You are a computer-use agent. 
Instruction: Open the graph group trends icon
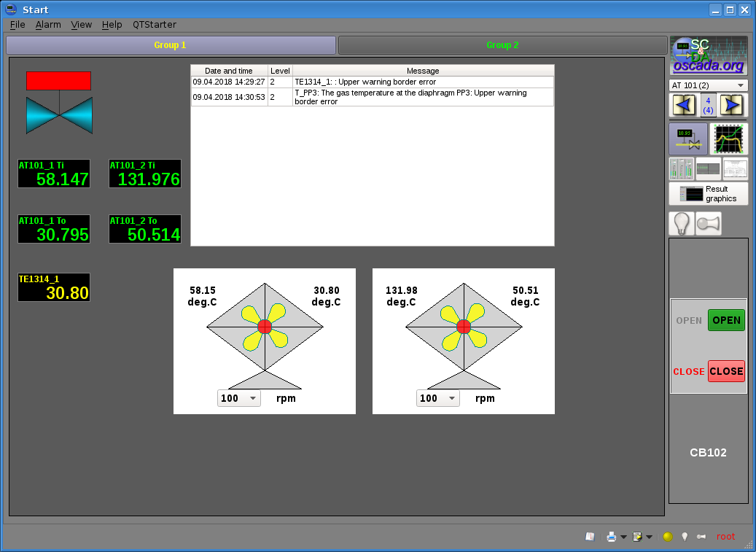click(728, 139)
